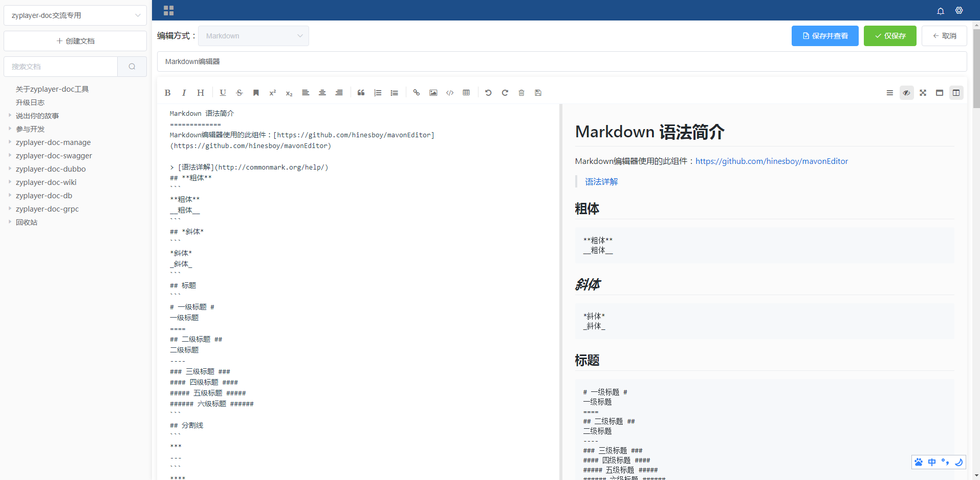Toggle the single-pane reading mode icon
The image size is (980, 480).
coord(940,93)
